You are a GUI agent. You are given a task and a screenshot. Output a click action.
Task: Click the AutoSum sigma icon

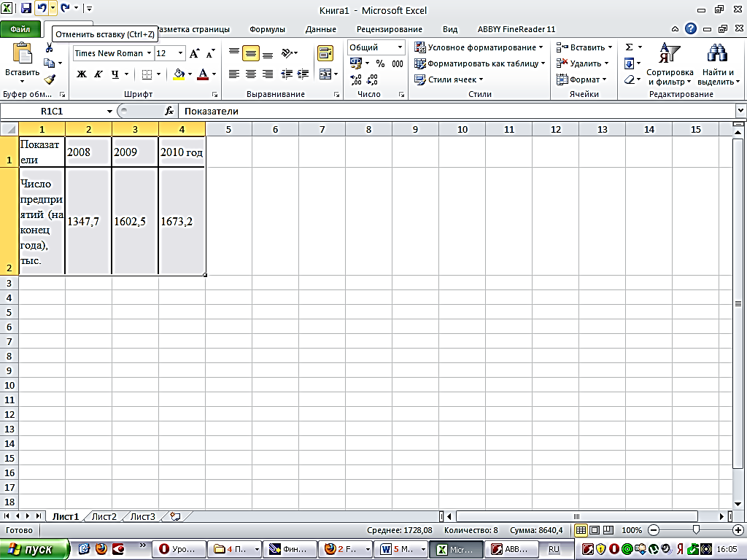click(630, 47)
